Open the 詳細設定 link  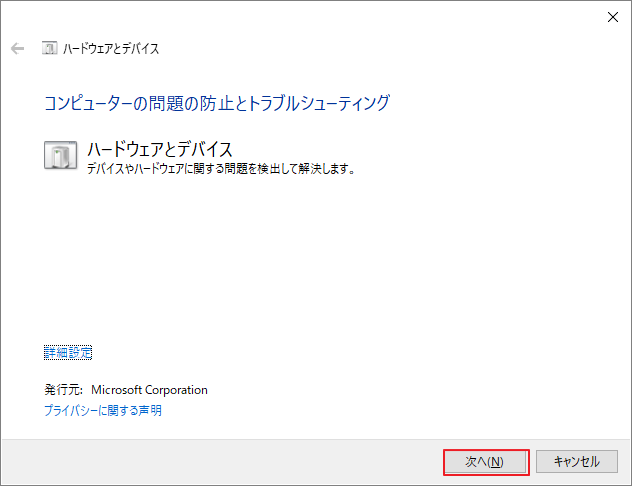(x=68, y=353)
